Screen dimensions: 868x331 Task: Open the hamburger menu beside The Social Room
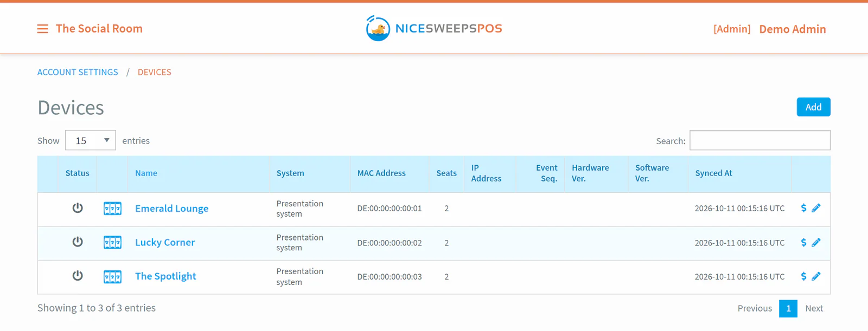pyautogui.click(x=43, y=29)
